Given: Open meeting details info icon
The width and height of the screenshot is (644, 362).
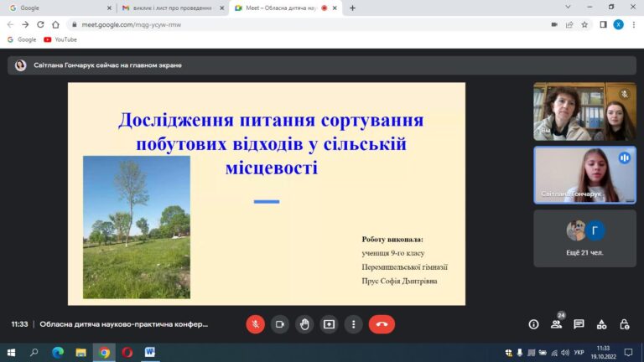Looking at the screenshot, I should click(533, 324).
